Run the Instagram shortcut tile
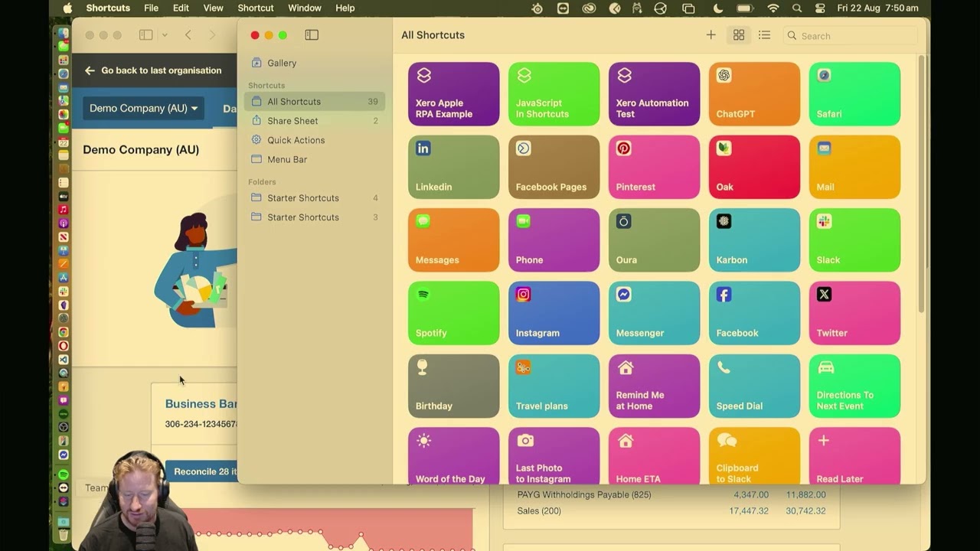The image size is (980, 551). point(554,313)
